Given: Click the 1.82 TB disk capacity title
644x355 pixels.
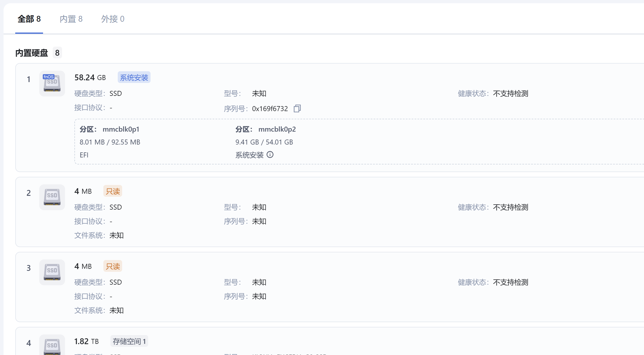Looking at the screenshot, I should pyautogui.click(x=86, y=341).
